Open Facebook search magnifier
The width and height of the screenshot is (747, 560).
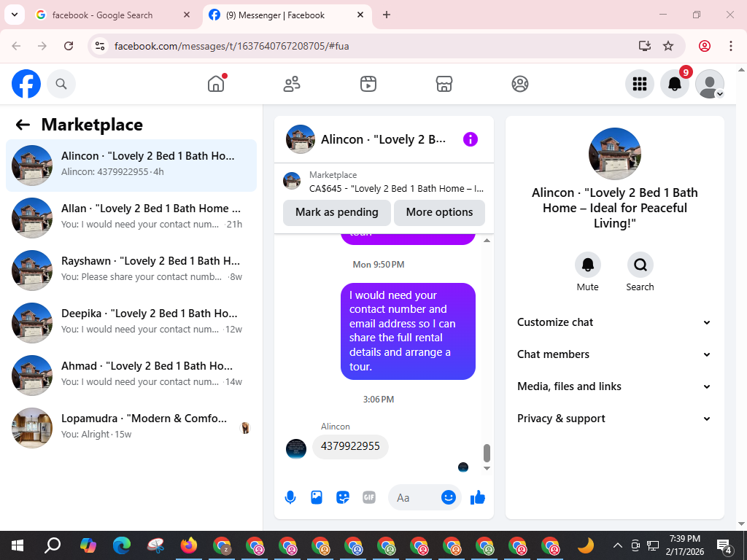[x=61, y=84]
